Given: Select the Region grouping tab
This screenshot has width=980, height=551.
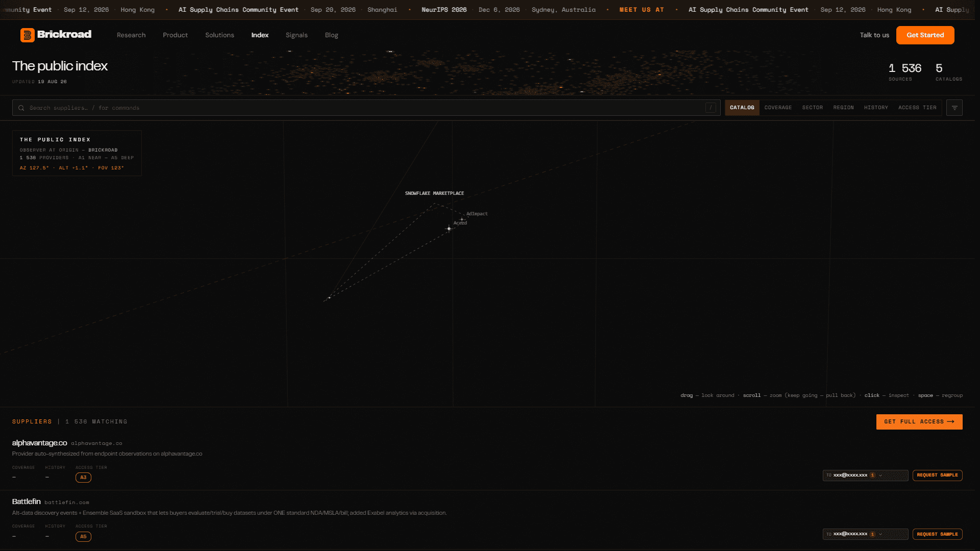Looking at the screenshot, I should [x=843, y=108].
